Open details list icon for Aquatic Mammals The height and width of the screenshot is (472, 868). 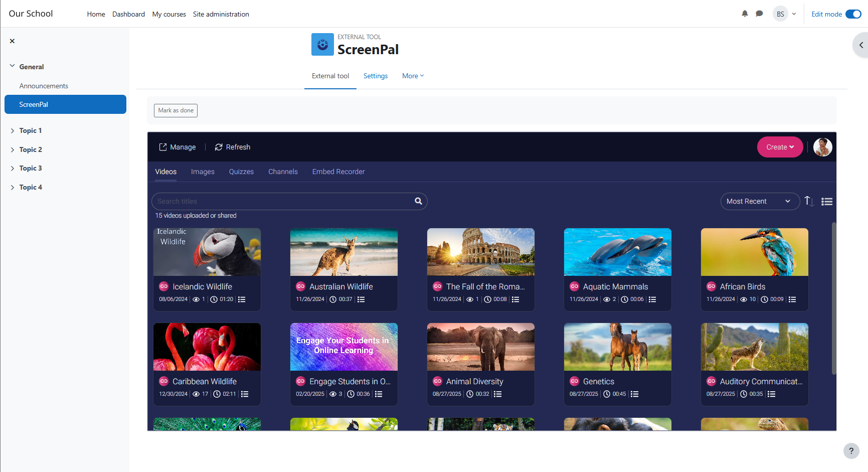click(x=652, y=299)
